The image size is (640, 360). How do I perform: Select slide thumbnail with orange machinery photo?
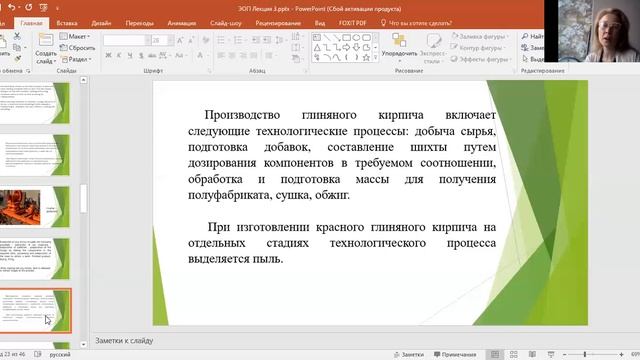[x=35, y=207]
